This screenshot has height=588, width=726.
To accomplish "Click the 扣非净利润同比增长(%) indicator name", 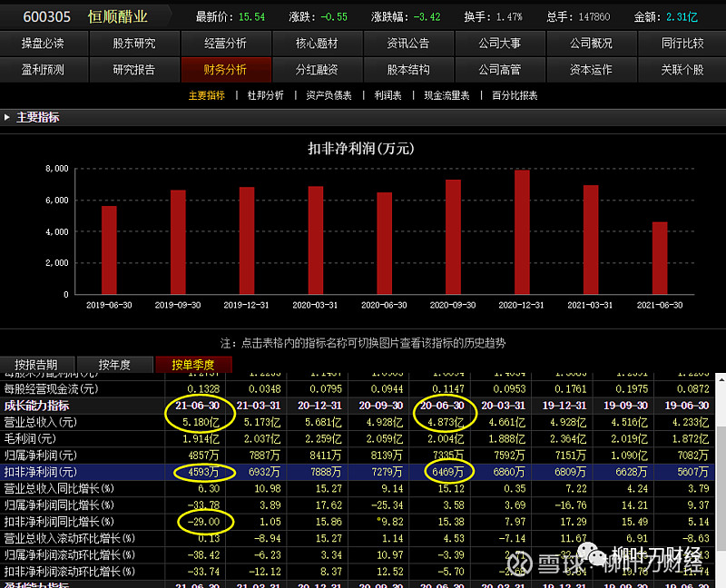I will (59, 523).
